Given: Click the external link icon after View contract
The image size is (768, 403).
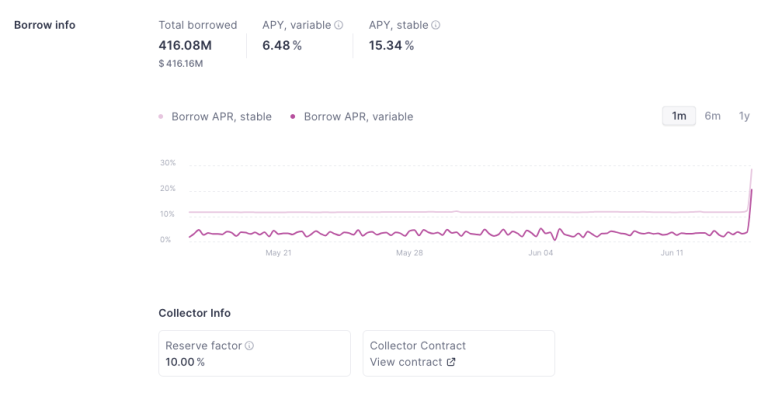Looking at the screenshot, I should (451, 362).
